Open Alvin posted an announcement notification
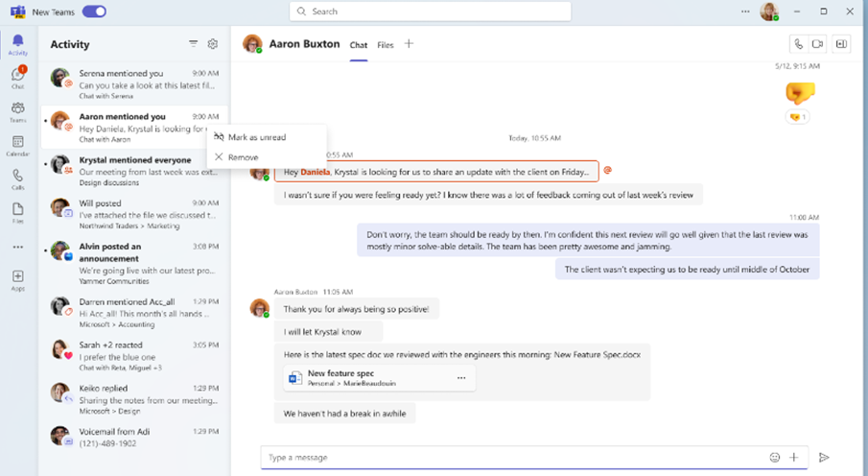 point(134,263)
